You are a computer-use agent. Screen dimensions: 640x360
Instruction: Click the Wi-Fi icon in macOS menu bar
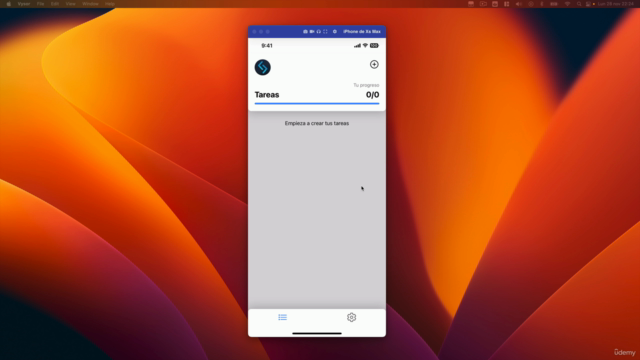click(x=567, y=4)
